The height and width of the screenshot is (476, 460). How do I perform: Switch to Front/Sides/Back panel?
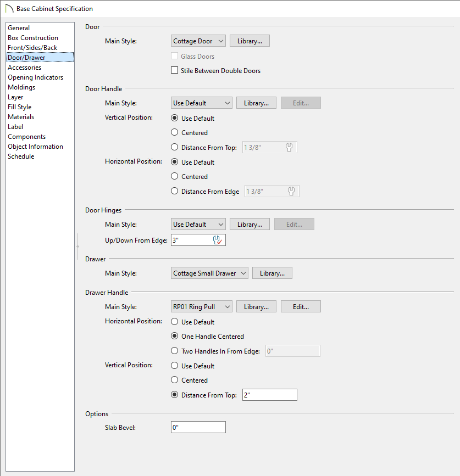pos(40,48)
